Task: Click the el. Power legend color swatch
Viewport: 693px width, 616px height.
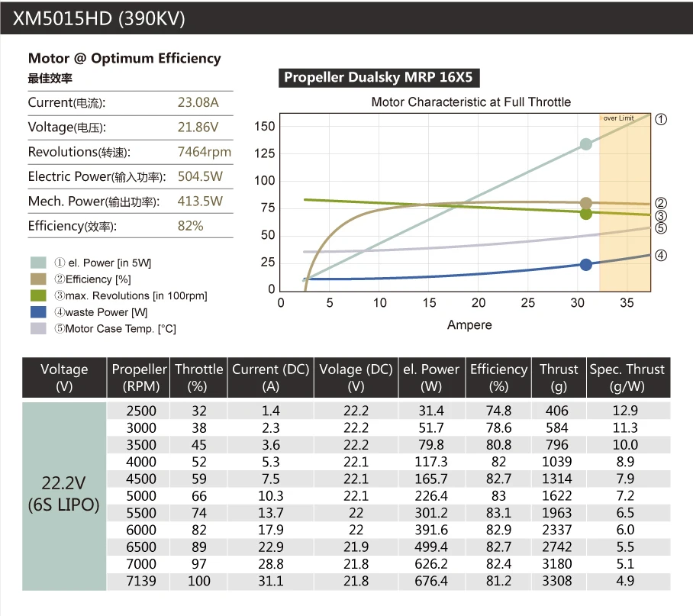Action: pos(38,263)
